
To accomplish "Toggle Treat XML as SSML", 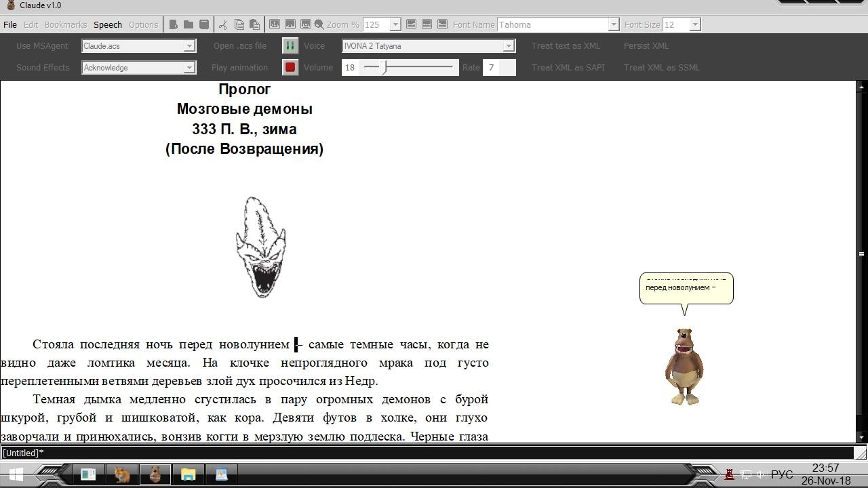I will click(661, 67).
